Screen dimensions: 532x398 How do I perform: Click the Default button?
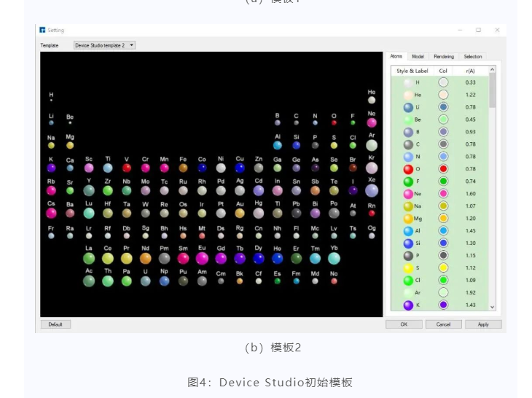pos(55,324)
